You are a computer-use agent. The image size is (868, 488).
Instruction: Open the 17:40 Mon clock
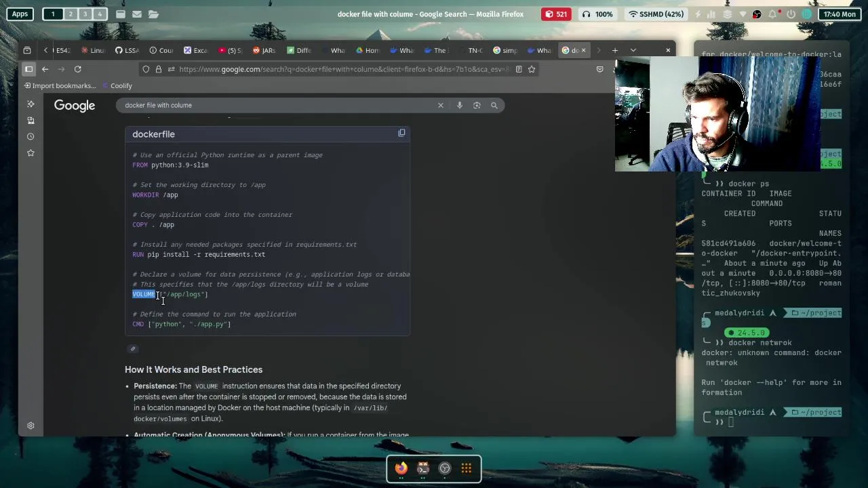click(839, 14)
